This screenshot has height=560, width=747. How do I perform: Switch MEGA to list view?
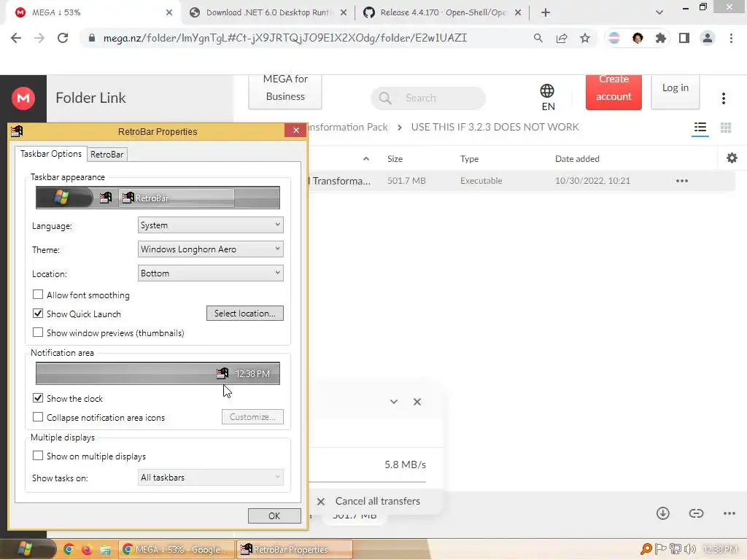pos(700,128)
